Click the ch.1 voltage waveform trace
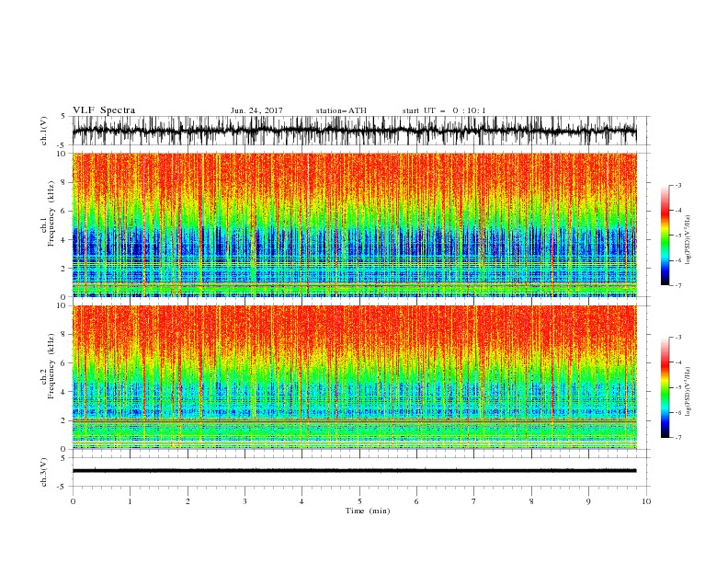The width and height of the screenshot is (728, 563). coord(354,131)
